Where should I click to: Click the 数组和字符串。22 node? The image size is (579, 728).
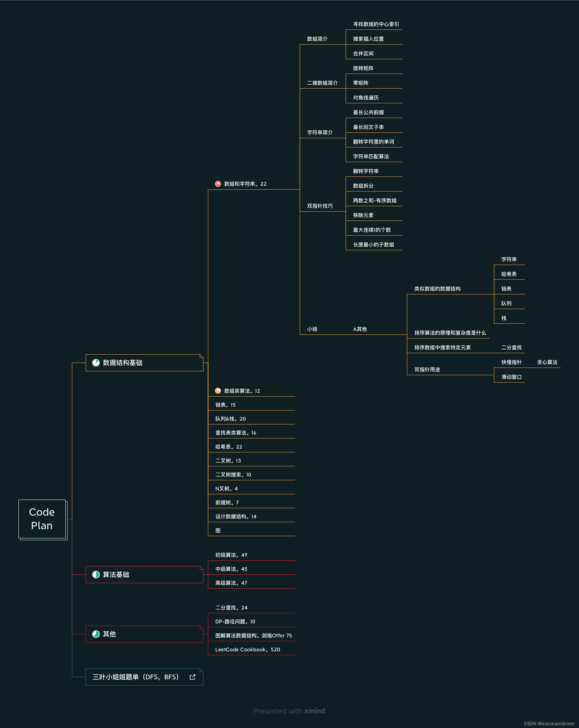(x=245, y=184)
